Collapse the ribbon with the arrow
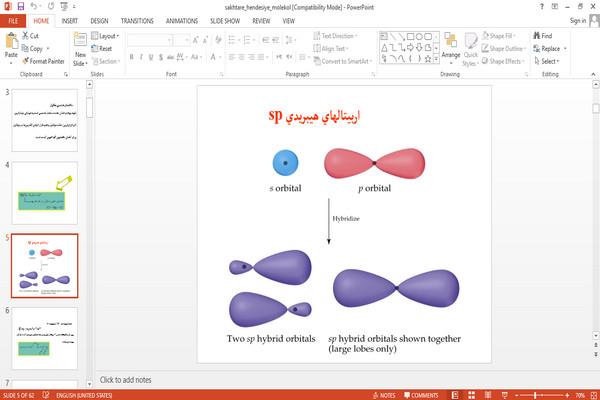Viewport: 600px width, 400px height. 593,74
